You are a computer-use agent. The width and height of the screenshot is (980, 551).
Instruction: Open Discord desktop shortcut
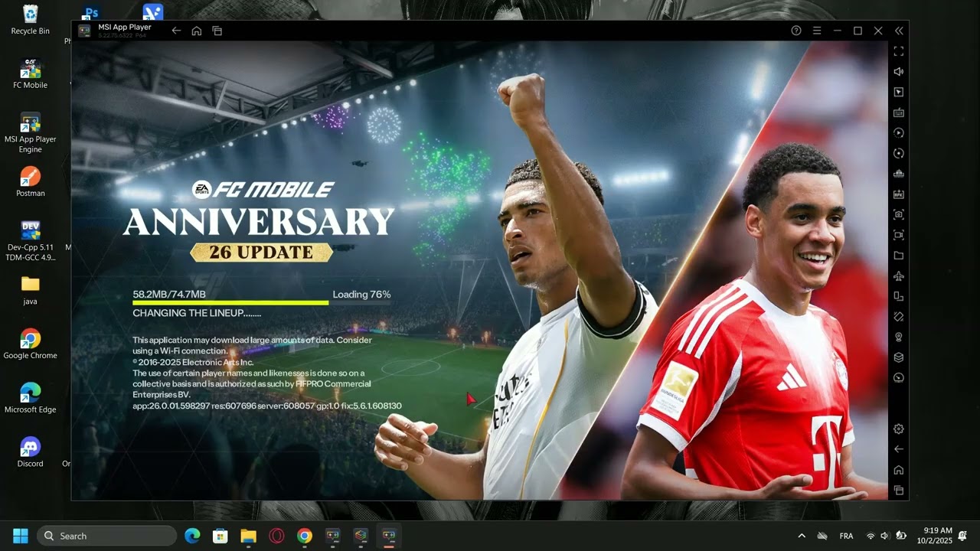coord(31,452)
